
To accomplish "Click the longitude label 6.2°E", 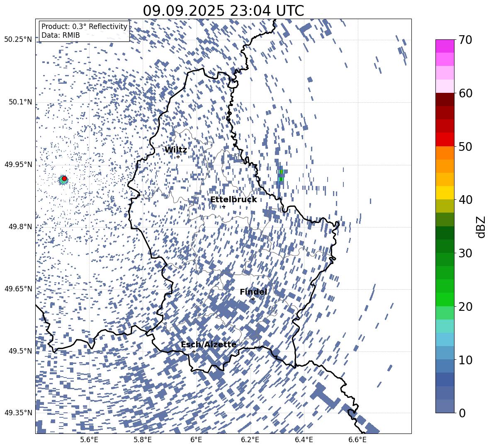I will pos(250,440).
